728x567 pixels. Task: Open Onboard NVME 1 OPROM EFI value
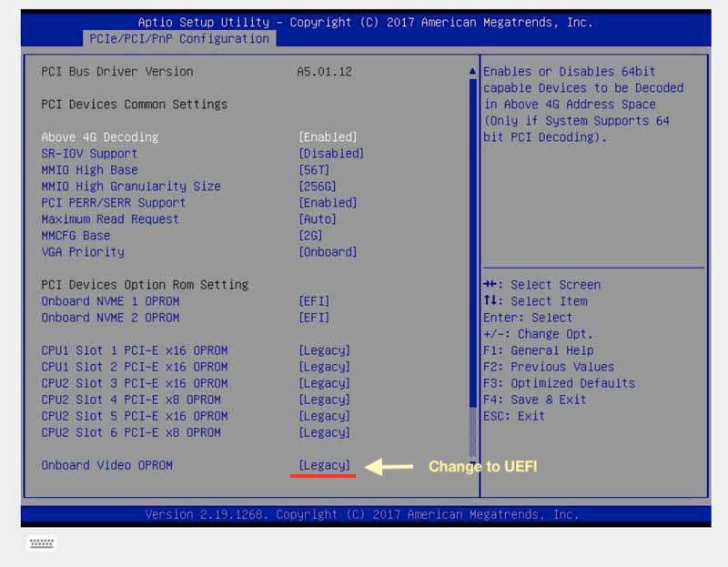coord(314,301)
